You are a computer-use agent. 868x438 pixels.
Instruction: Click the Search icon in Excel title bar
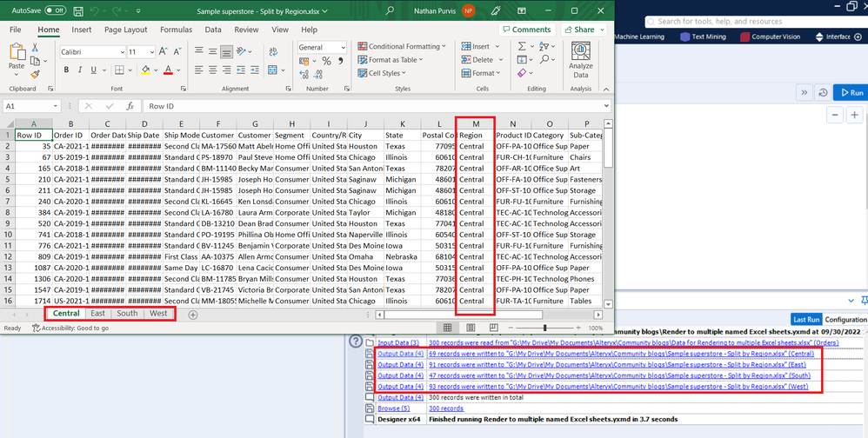coord(391,10)
